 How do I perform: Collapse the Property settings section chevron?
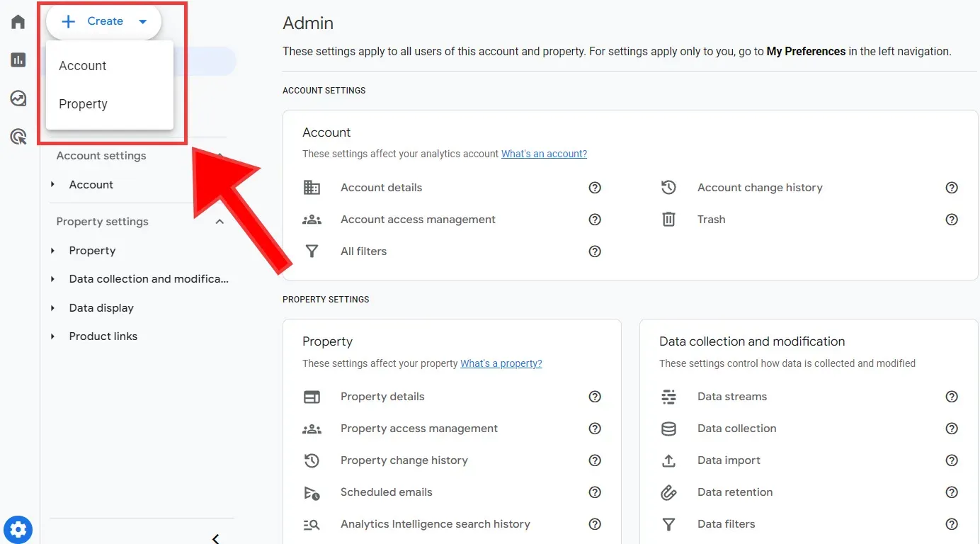[x=220, y=222]
